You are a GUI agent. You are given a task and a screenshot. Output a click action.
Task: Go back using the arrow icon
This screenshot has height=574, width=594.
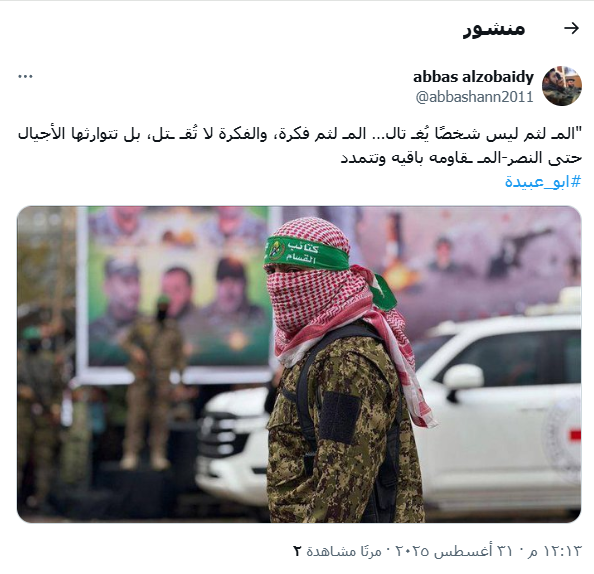coord(571,28)
